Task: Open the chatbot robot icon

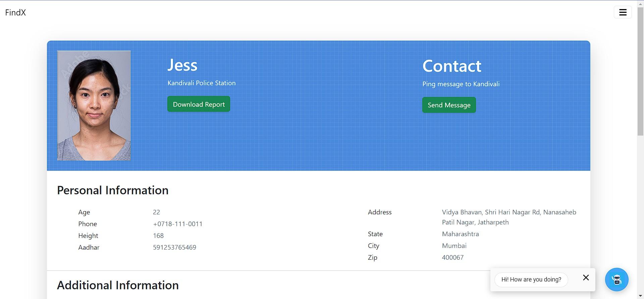Action: point(616,280)
